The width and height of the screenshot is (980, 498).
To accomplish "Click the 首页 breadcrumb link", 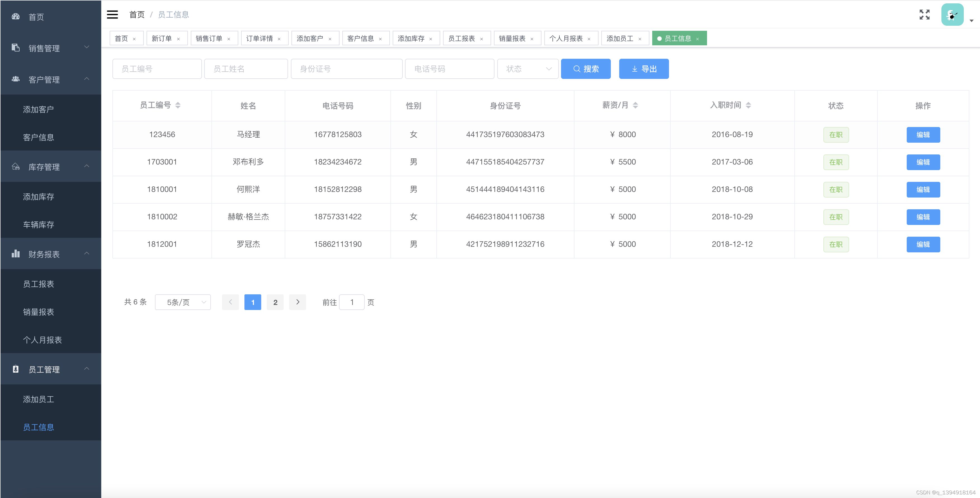I will pyautogui.click(x=137, y=15).
